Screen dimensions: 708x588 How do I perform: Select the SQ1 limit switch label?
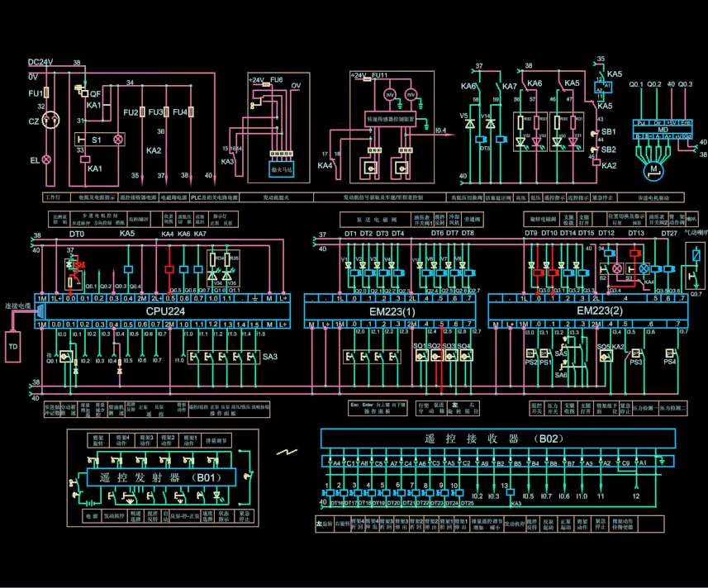pos(420,346)
